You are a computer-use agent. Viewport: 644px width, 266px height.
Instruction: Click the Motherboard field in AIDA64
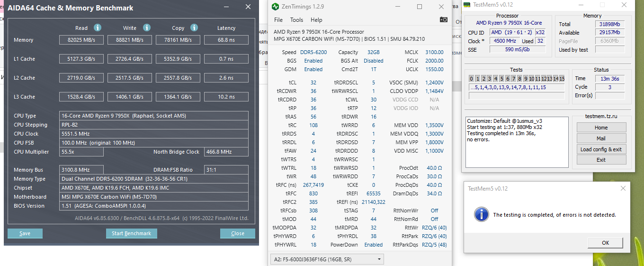click(x=154, y=197)
